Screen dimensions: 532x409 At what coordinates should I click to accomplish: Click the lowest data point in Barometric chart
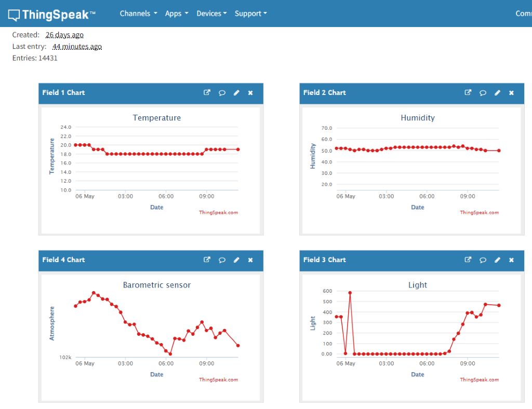170,354
